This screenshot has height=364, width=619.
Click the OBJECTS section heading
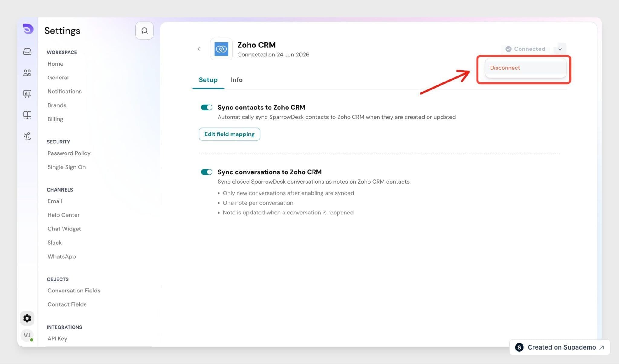pyautogui.click(x=58, y=279)
